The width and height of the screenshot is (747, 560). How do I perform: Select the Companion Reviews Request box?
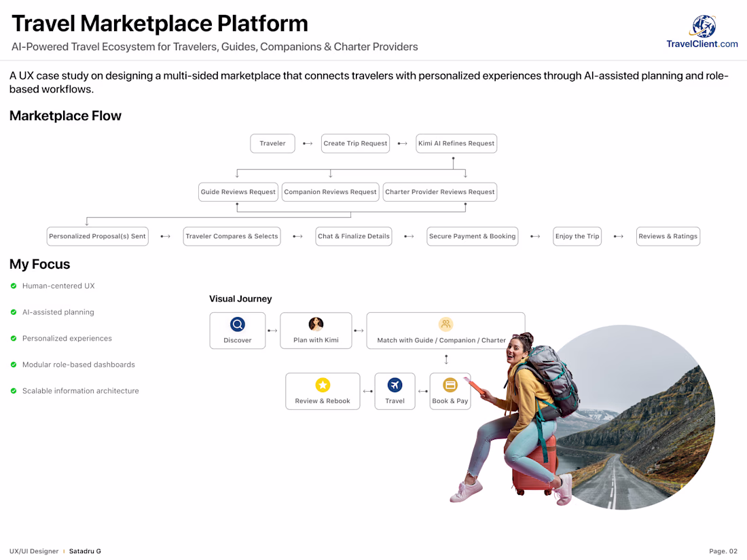(x=330, y=192)
